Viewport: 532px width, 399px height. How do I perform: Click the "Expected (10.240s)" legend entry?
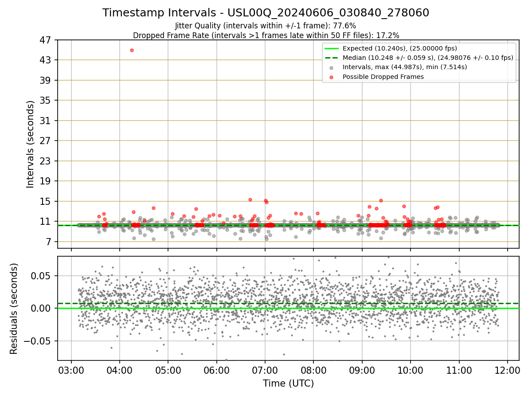point(400,48)
